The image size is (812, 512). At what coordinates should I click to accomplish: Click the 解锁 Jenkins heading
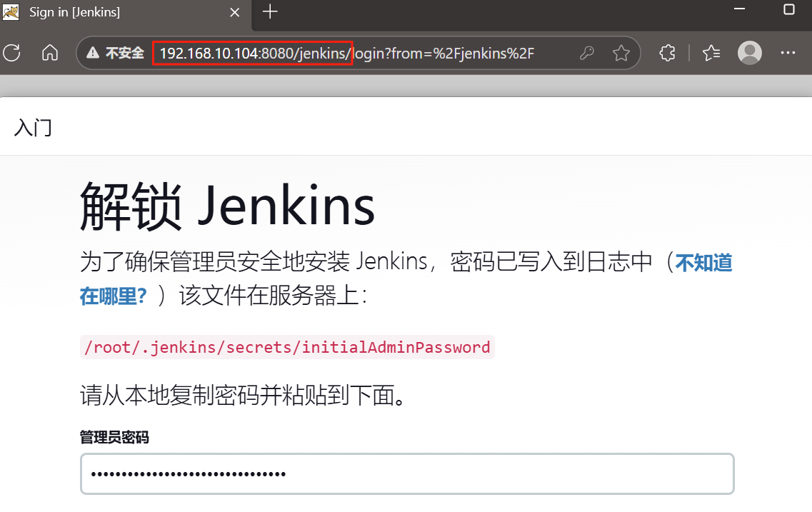coord(227,206)
